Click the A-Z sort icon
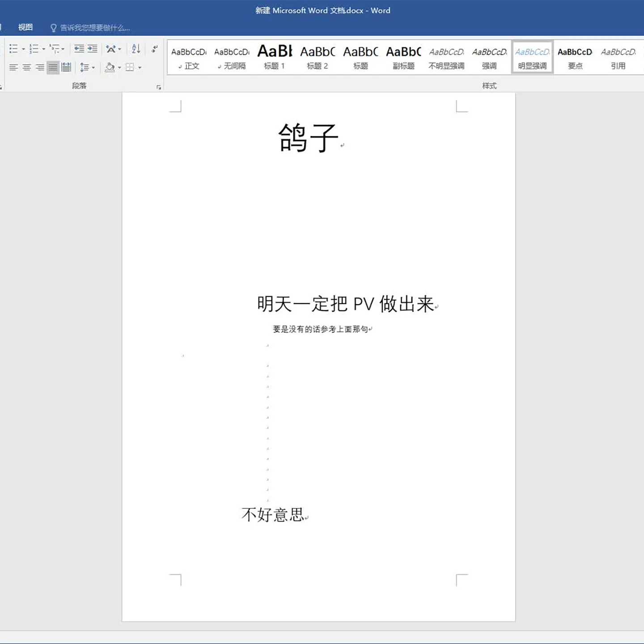 [136, 49]
